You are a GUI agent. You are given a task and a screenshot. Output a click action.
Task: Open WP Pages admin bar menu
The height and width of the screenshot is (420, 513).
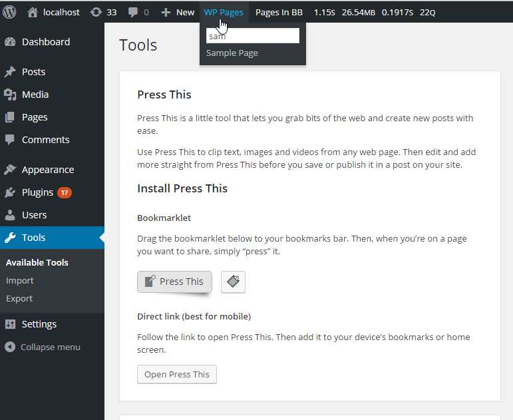coord(224,13)
